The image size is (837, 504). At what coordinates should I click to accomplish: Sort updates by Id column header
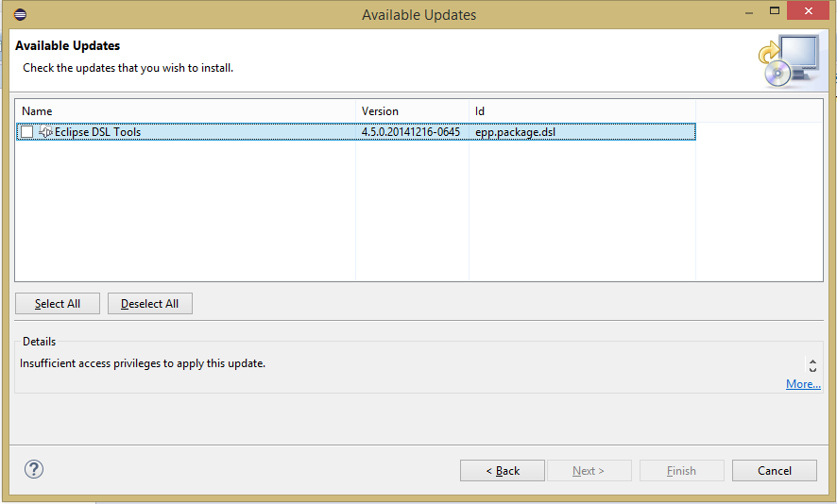pyautogui.click(x=582, y=111)
